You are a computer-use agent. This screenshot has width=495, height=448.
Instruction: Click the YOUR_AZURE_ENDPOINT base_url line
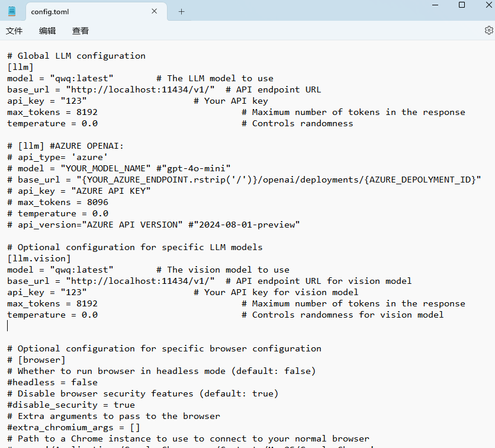point(244,180)
